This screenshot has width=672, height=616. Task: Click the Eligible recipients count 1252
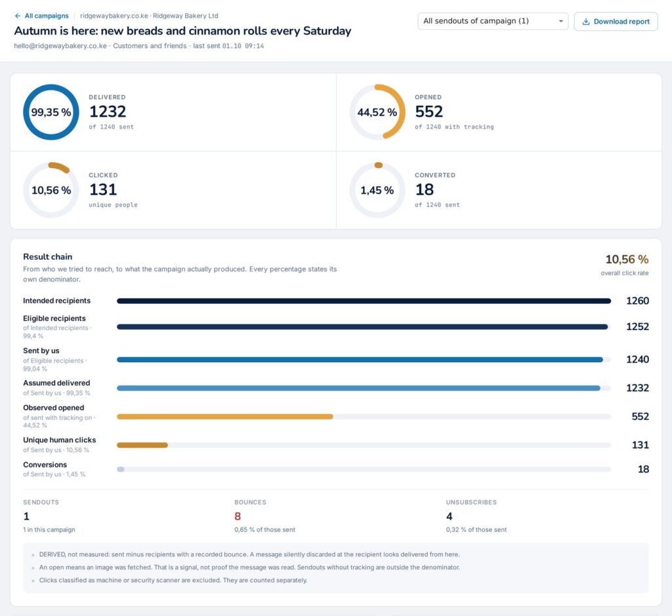click(x=637, y=327)
